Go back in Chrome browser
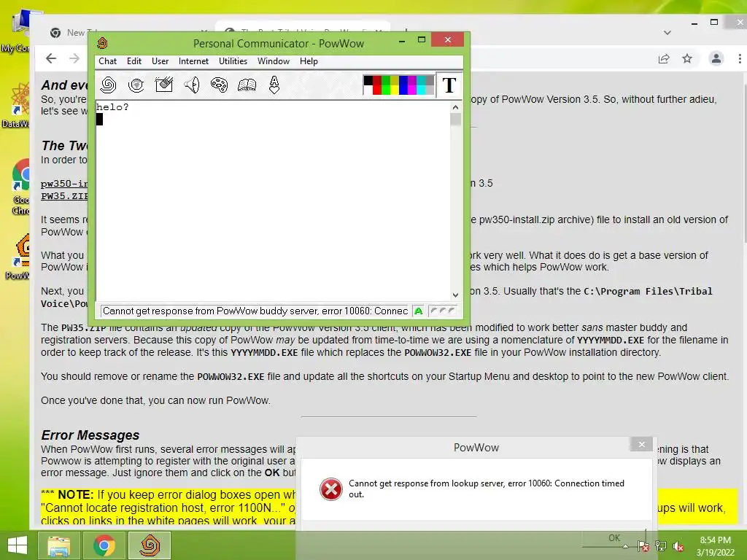Viewport: 747px width, 560px height. (51, 58)
